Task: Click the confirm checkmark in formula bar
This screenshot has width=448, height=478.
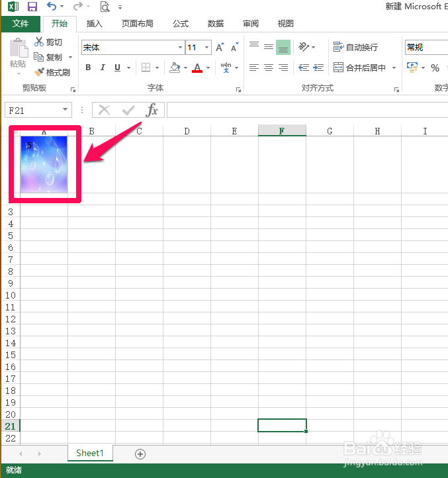Action: pos(128,110)
